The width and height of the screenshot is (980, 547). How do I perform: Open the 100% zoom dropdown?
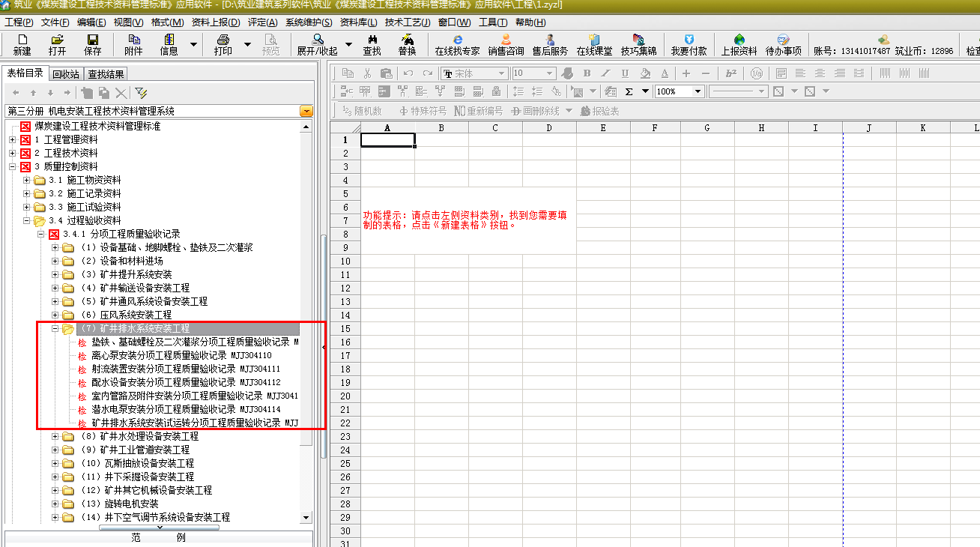pyautogui.click(x=698, y=91)
